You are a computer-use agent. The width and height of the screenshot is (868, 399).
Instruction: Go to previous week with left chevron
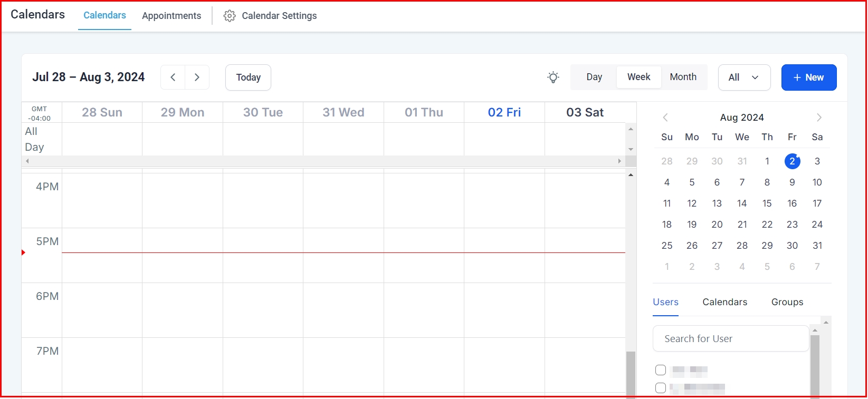[x=173, y=77]
